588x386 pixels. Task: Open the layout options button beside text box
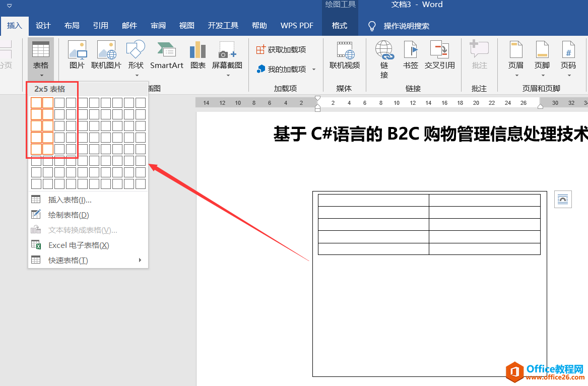pos(563,199)
